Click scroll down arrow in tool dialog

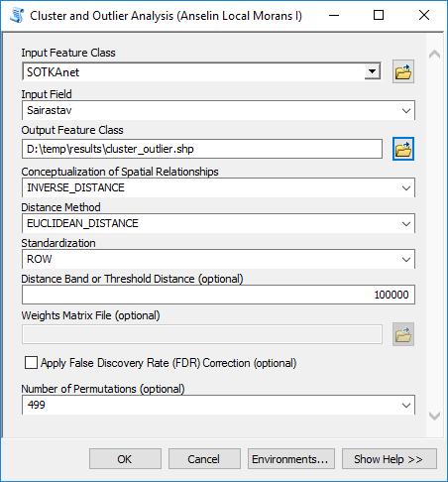coord(434,416)
